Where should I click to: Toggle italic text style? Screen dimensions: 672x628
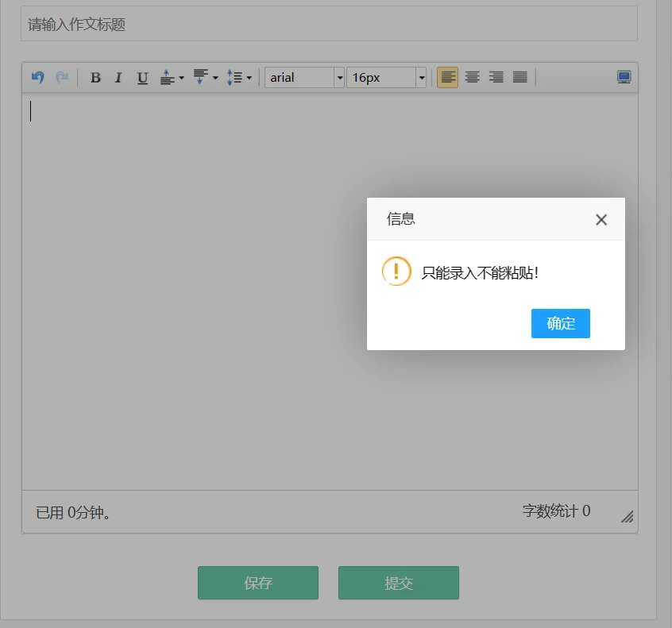(118, 78)
